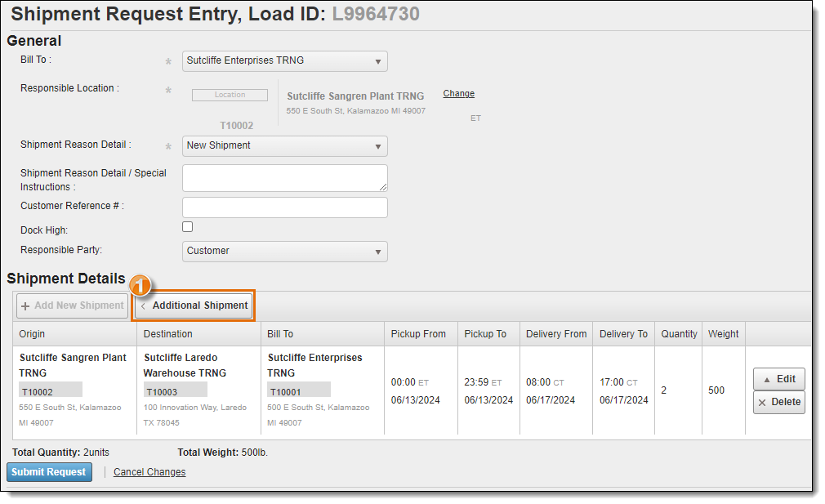
Task: Click the orange step 1 marker badge
Action: tap(141, 286)
